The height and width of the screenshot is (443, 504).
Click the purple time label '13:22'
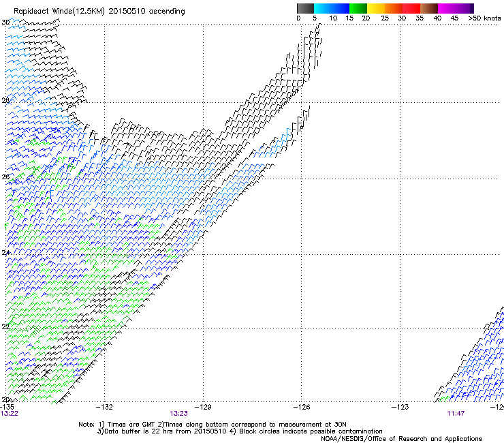point(9,414)
